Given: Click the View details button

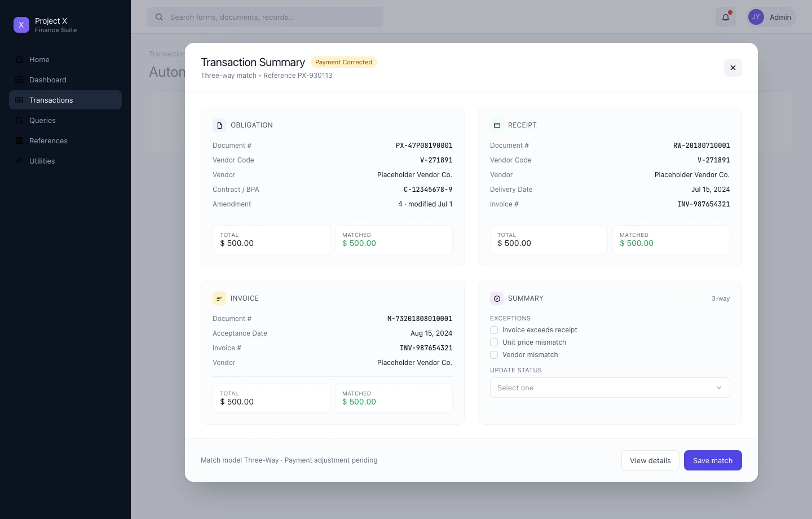Looking at the screenshot, I should pos(650,460).
